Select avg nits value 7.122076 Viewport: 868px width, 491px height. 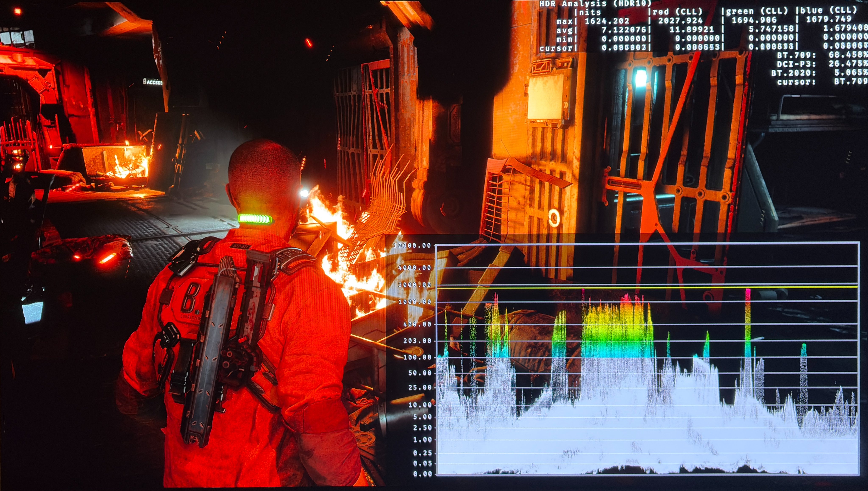tap(624, 30)
